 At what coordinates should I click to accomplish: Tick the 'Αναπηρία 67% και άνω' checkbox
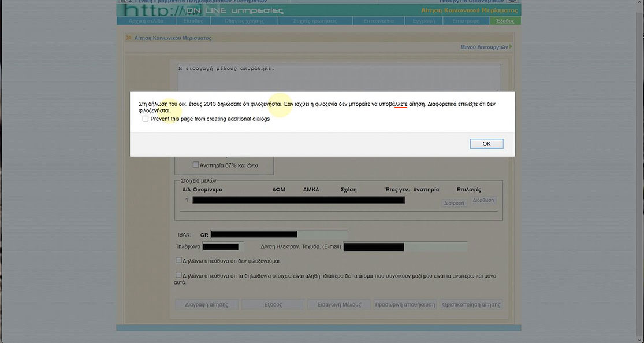pyautogui.click(x=195, y=164)
